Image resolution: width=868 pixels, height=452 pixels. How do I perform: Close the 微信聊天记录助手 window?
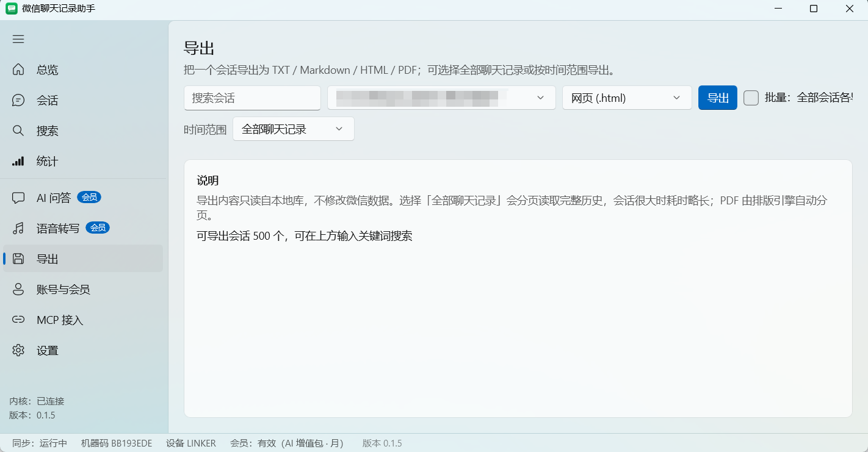(x=850, y=9)
